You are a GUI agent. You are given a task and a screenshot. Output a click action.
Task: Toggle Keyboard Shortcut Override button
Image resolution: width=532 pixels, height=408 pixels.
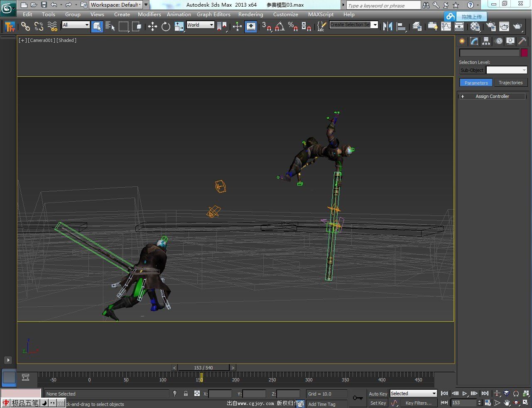251,27
